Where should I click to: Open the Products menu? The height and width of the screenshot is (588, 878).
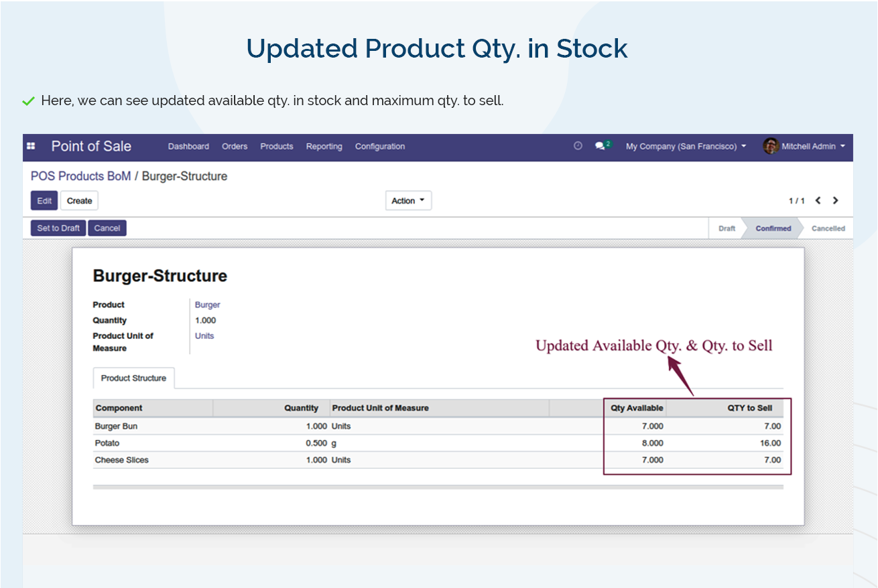tap(277, 146)
